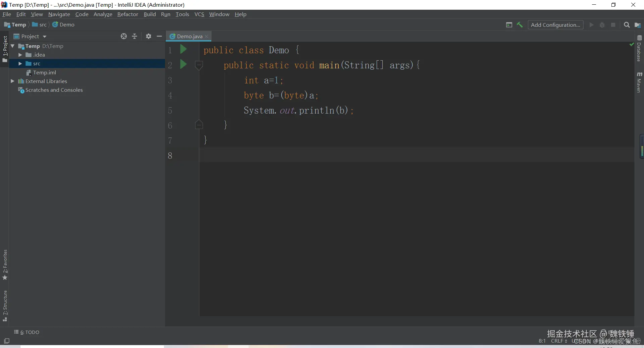The height and width of the screenshot is (348, 644).
Task: Open the Navigate menu
Action: pos(59,14)
